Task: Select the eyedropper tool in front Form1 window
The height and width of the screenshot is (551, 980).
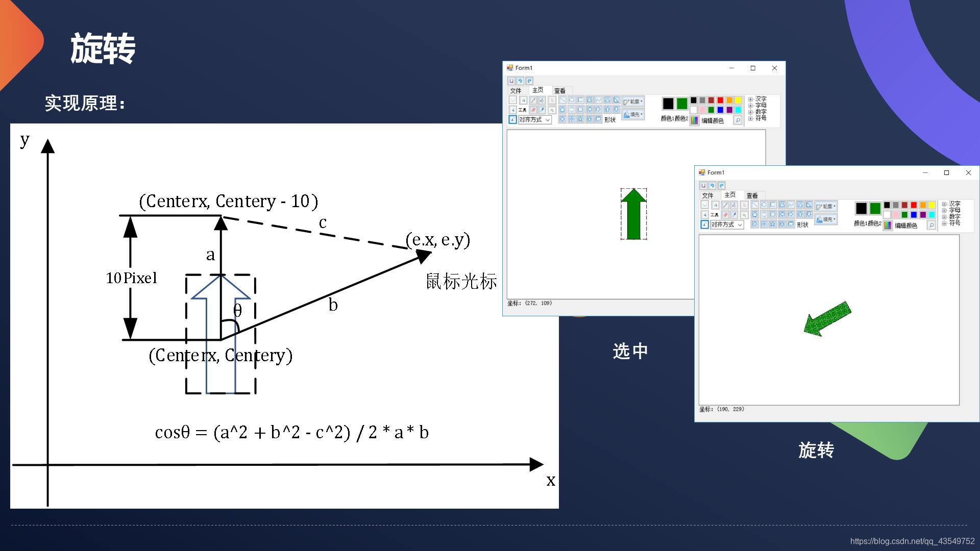Action: (734, 215)
